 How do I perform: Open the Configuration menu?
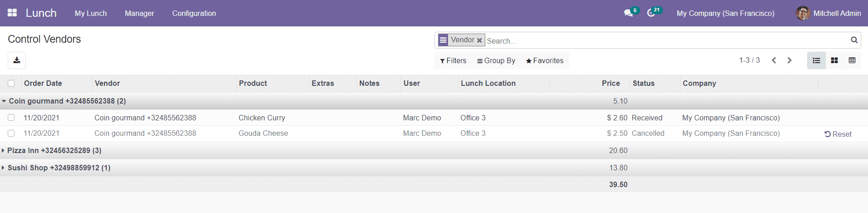pyautogui.click(x=194, y=13)
